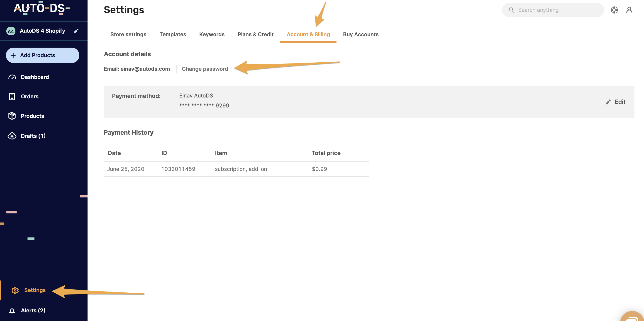Click plus icon on Add Products
Image resolution: width=644 pixels, height=321 pixels.
tap(13, 55)
